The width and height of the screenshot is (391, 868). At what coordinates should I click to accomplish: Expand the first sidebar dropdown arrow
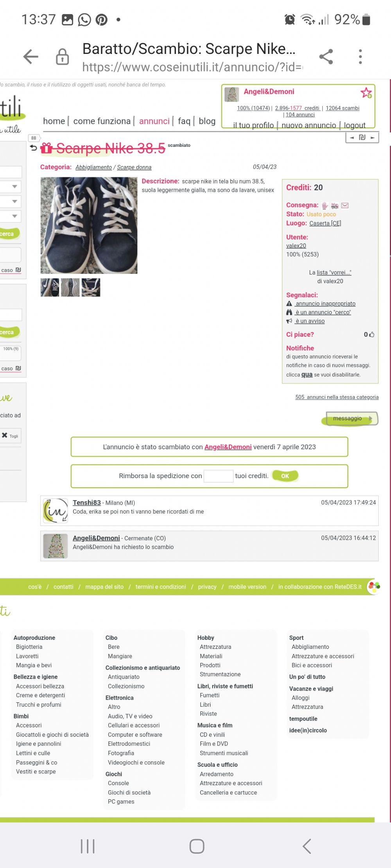[x=14, y=187]
